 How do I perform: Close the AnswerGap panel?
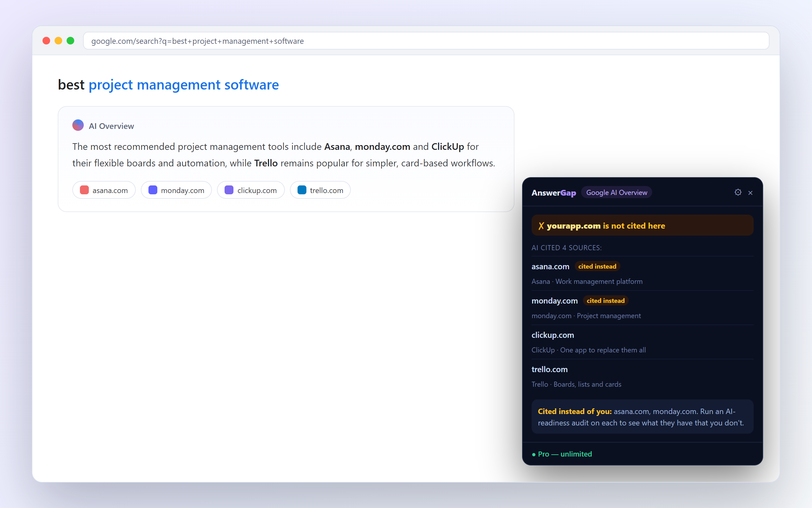750,192
